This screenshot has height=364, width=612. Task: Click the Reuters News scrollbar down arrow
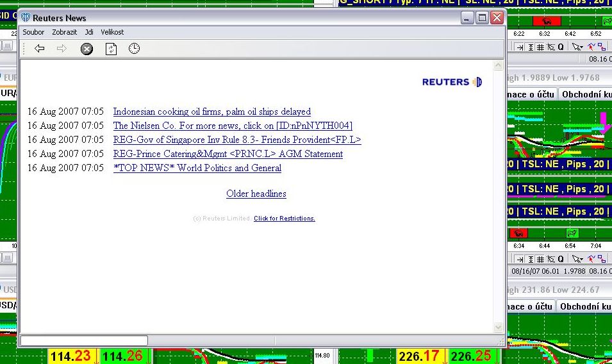[x=498, y=327]
